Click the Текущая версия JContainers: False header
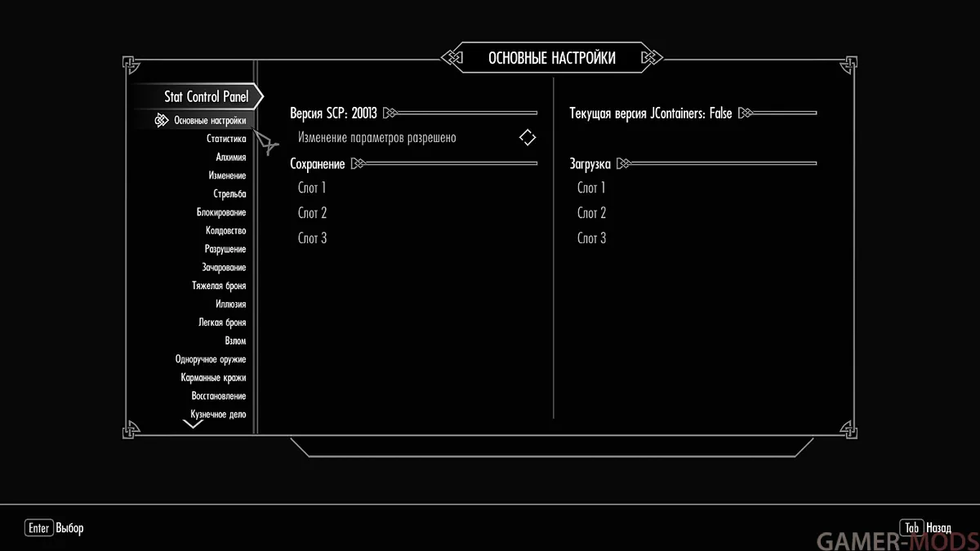This screenshot has height=551, width=980. click(x=651, y=113)
